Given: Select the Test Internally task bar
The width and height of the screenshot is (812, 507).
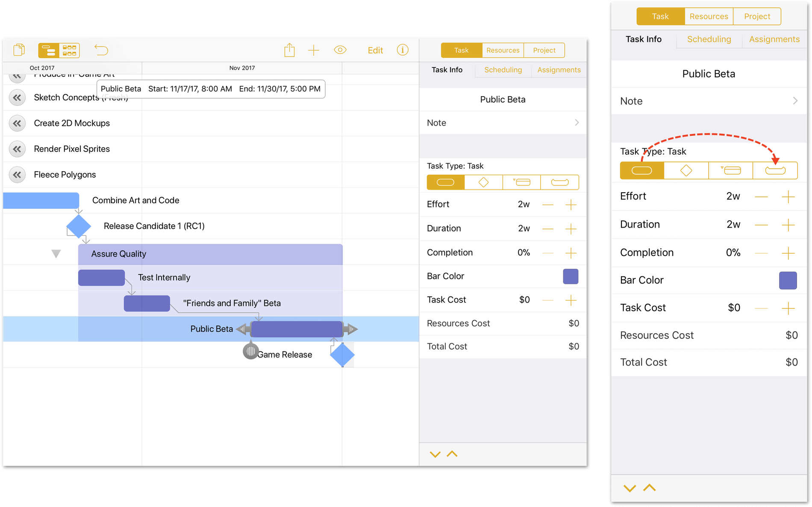Looking at the screenshot, I should 101,278.
